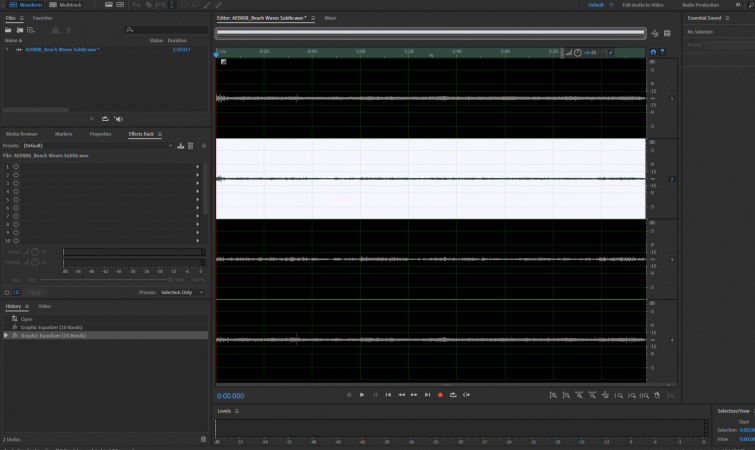Viewport: 755px width, 450px height.
Task: Move playhead to previous marker
Action: pos(388,395)
